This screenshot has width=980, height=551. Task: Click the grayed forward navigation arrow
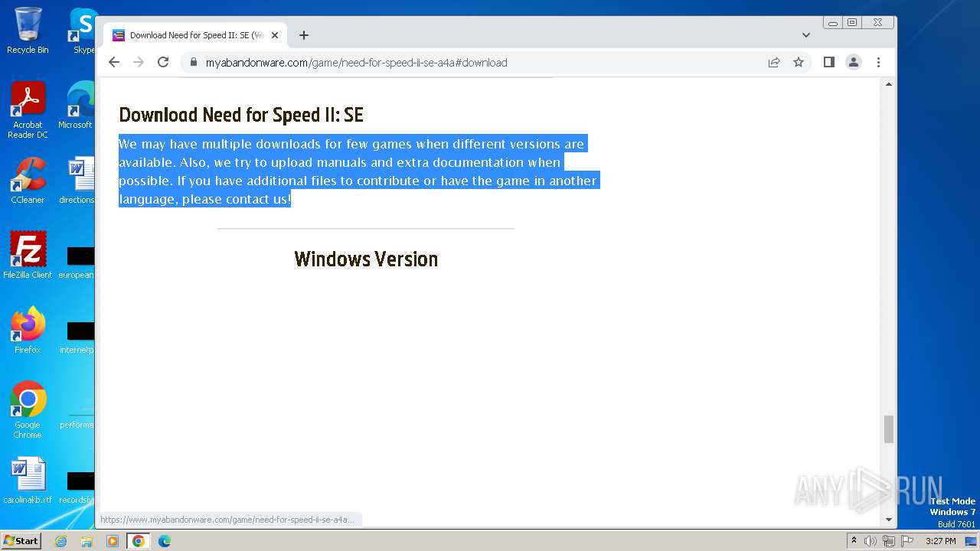(x=139, y=63)
